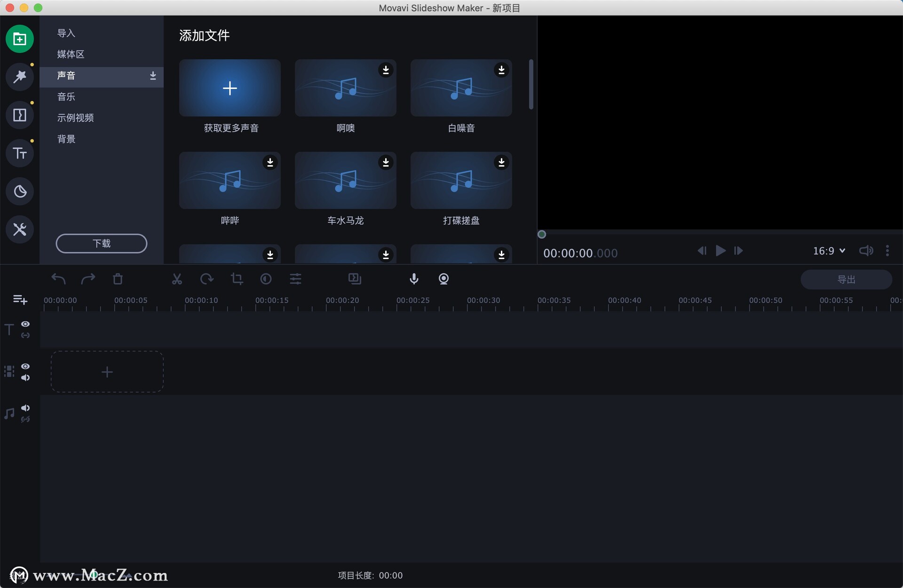
Task: Download the 打碟搓盘 sound
Action: (x=501, y=162)
